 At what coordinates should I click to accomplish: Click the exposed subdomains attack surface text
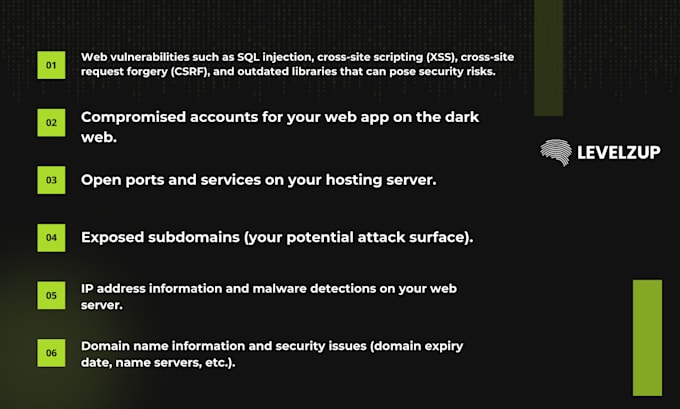277,237
